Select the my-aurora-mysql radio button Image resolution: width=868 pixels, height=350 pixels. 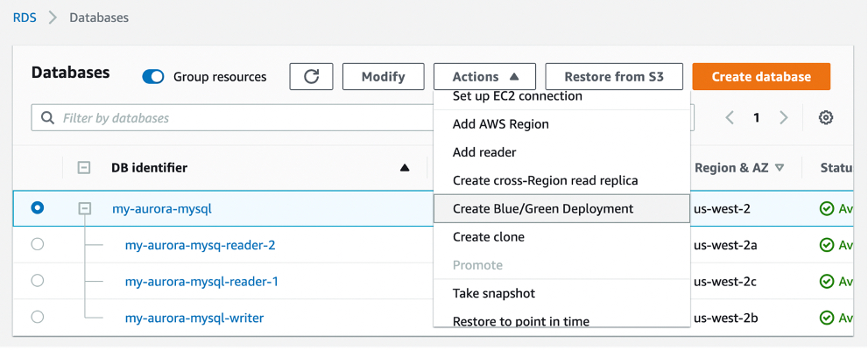(38, 208)
